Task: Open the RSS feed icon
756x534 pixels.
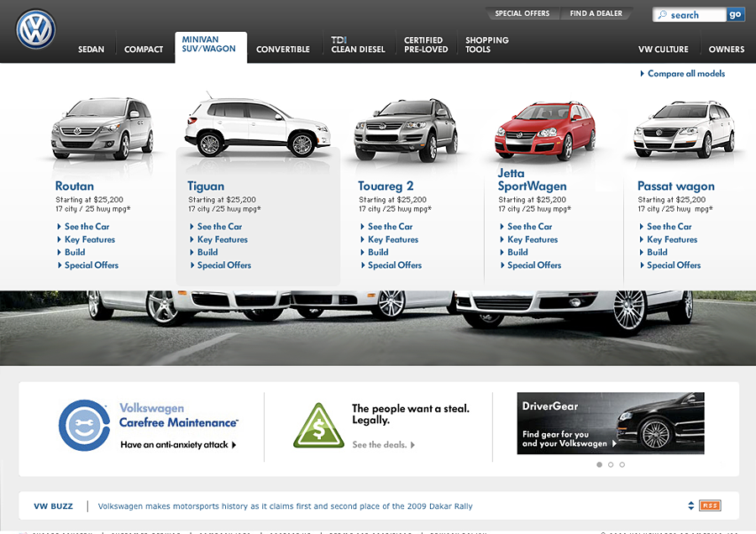Action: point(710,505)
